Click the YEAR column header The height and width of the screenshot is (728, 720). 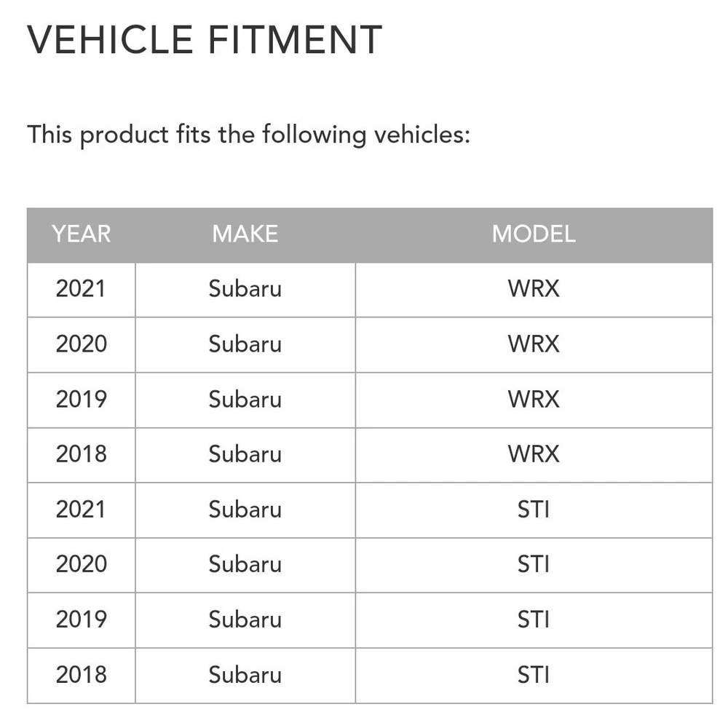[81, 234]
